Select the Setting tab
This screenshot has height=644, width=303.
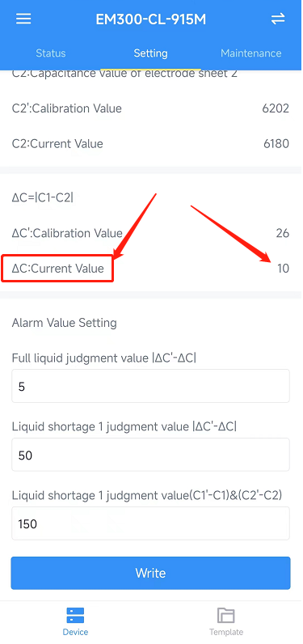150,53
